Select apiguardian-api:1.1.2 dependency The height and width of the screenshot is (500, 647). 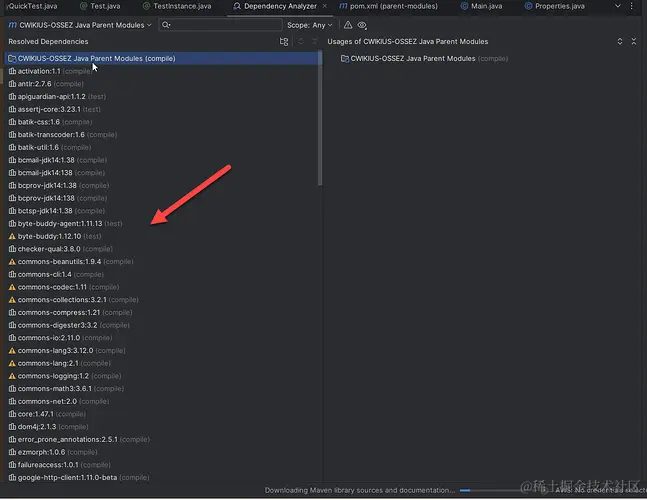pos(57,97)
